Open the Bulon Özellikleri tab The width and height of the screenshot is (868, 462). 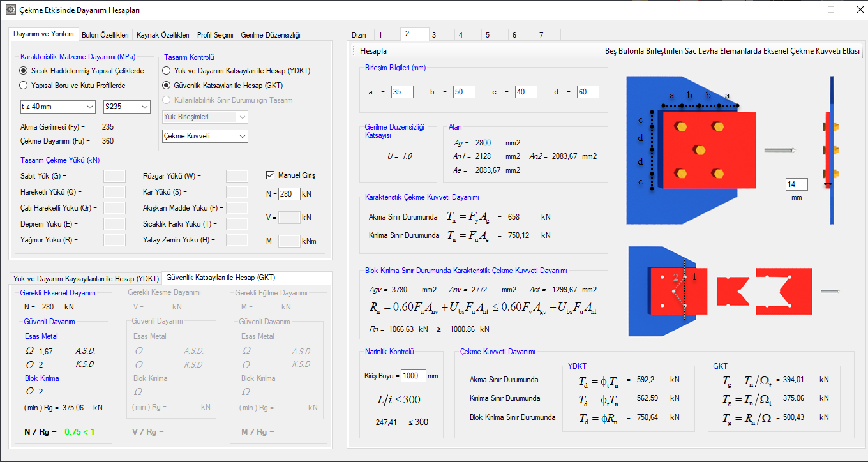(105, 35)
